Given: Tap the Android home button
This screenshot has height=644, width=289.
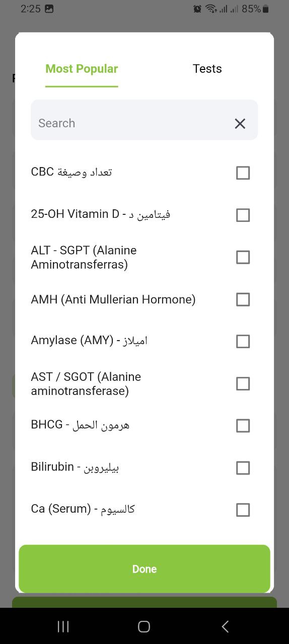Looking at the screenshot, I should point(144,626).
